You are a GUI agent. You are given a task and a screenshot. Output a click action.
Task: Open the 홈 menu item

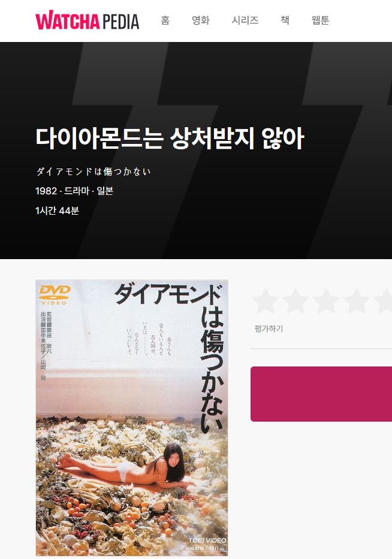coord(165,20)
